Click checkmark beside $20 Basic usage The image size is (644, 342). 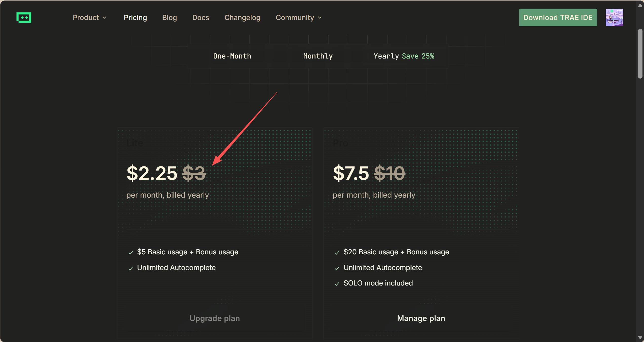click(x=337, y=253)
